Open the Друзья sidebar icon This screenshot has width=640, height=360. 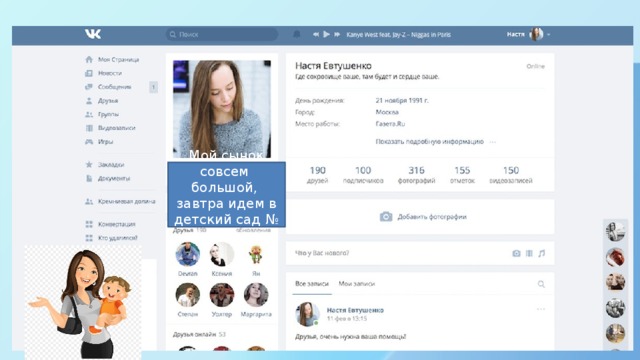89,101
